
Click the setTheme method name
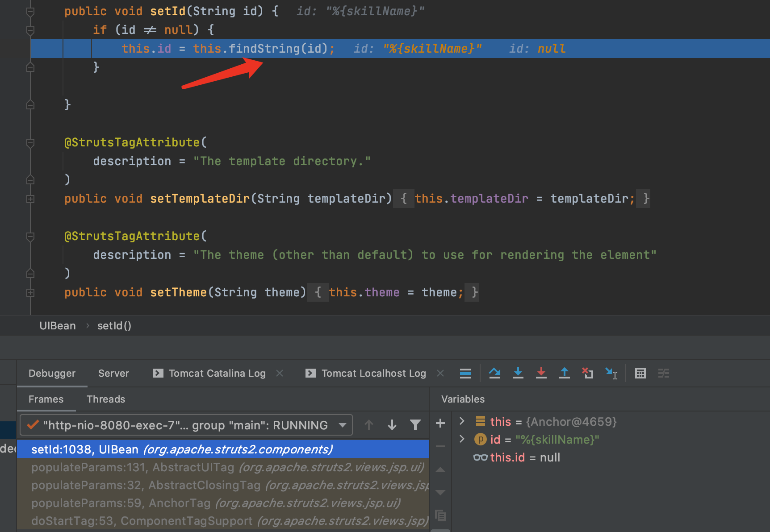[179, 292]
